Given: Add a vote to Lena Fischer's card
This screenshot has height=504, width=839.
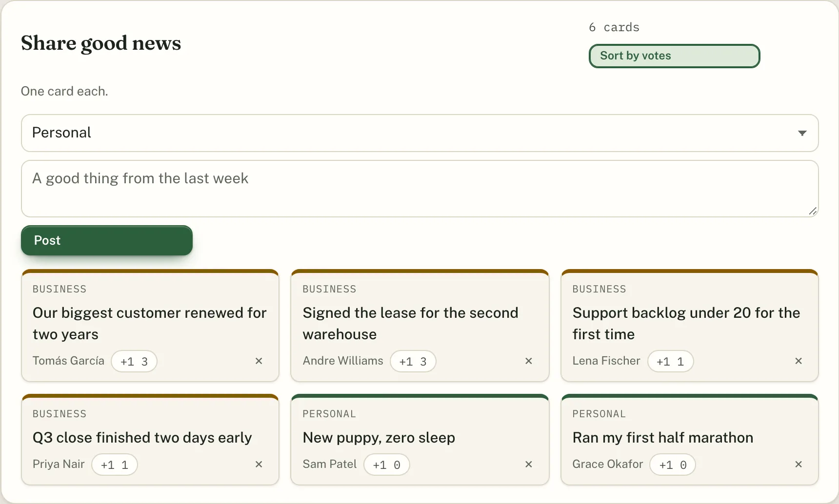Looking at the screenshot, I should pyautogui.click(x=670, y=362).
